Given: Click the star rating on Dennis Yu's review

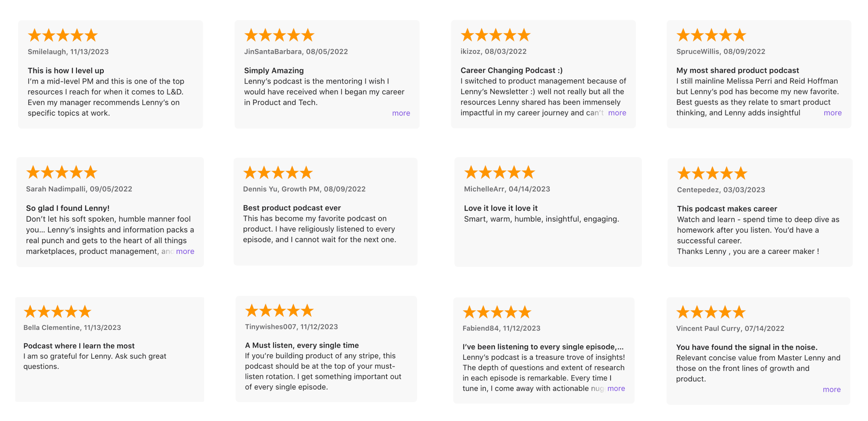Looking at the screenshot, I should pyautogui.click(x=277, y=172).
